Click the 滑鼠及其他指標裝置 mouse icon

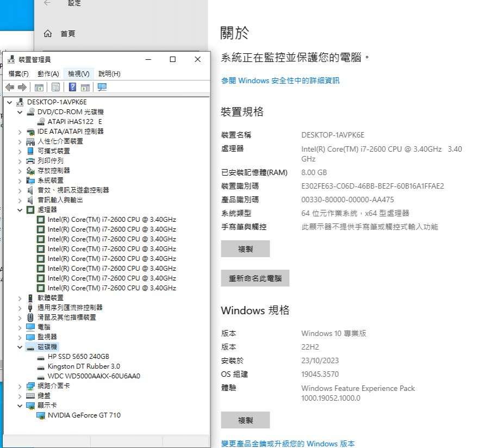click(x=30, y=318)
